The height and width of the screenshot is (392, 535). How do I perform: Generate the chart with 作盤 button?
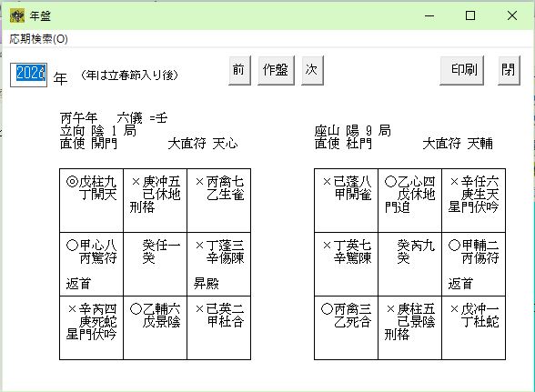click(276, 70)
